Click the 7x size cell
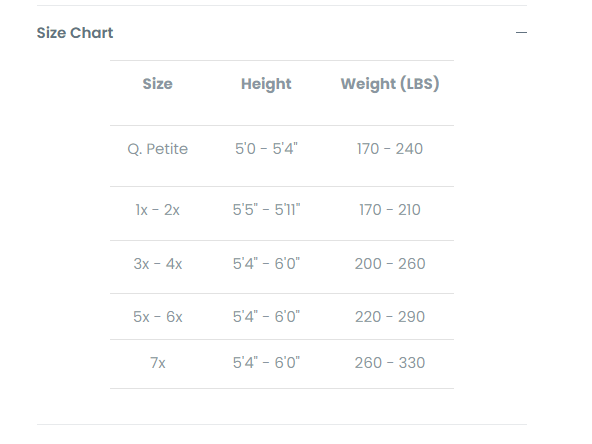The width and height of the screenshot is (592, 444). pos(157,363)
